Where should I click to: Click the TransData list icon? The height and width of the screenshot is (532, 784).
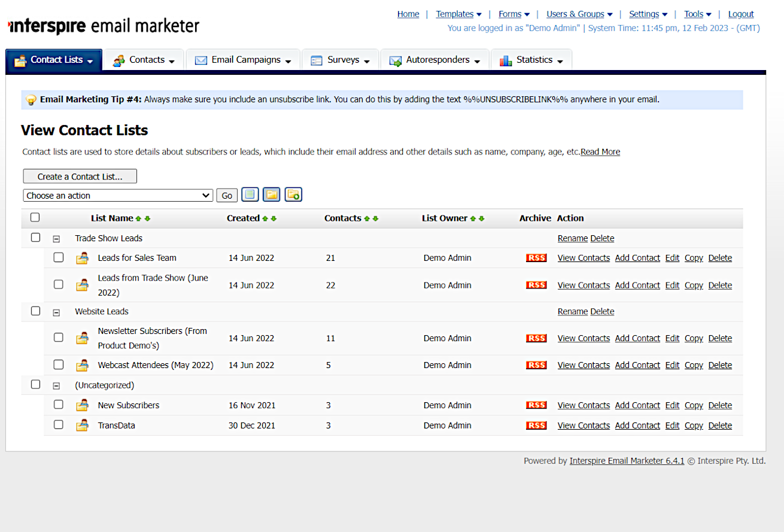[82, 425]
